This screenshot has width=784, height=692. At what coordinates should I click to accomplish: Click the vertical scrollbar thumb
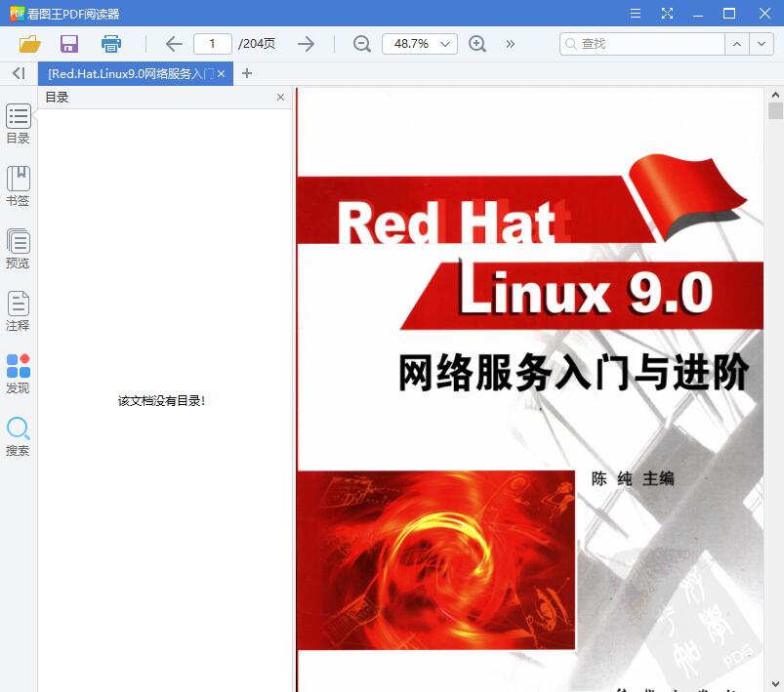775,110
